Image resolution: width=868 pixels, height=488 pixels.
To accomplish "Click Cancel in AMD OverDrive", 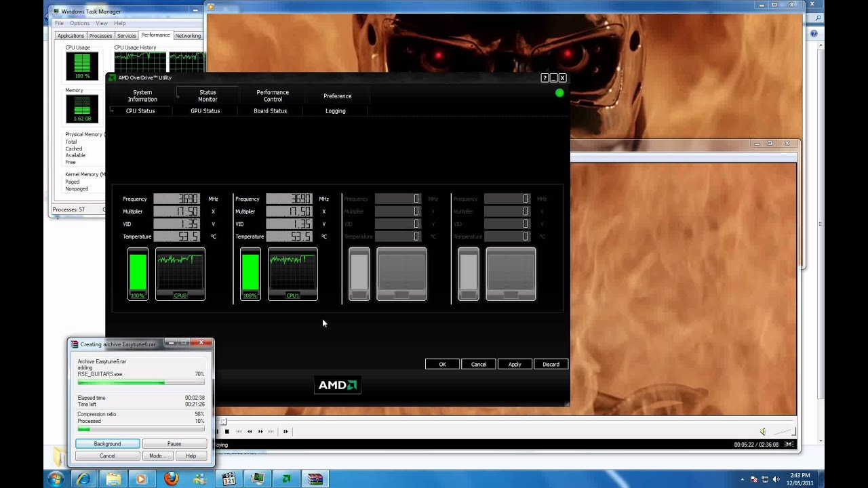I will 479,364.
